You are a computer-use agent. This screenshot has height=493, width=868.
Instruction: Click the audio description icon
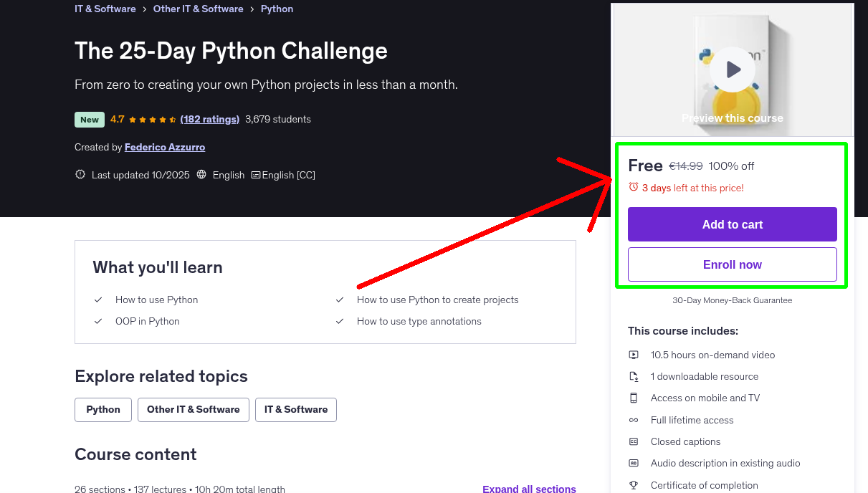634,463
